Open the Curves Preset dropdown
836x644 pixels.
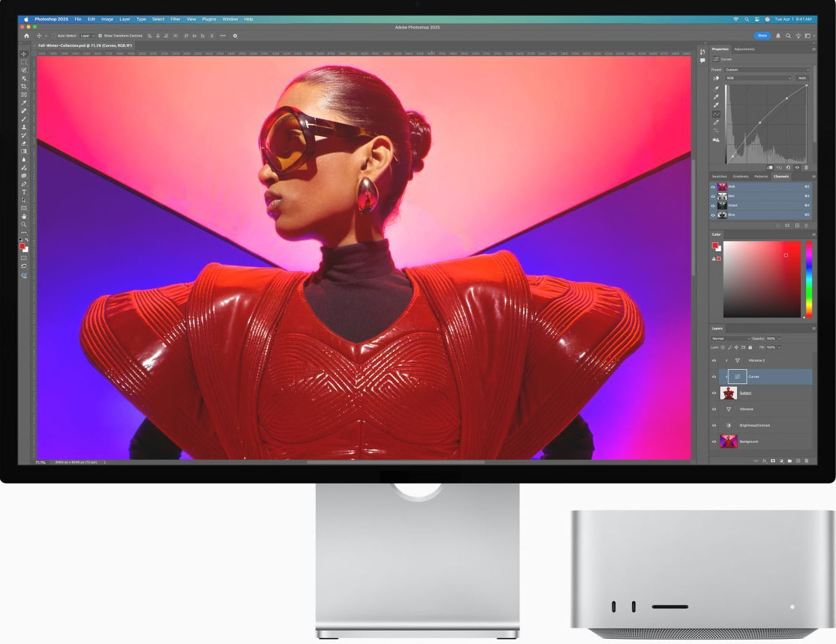[x=767, y=70]
